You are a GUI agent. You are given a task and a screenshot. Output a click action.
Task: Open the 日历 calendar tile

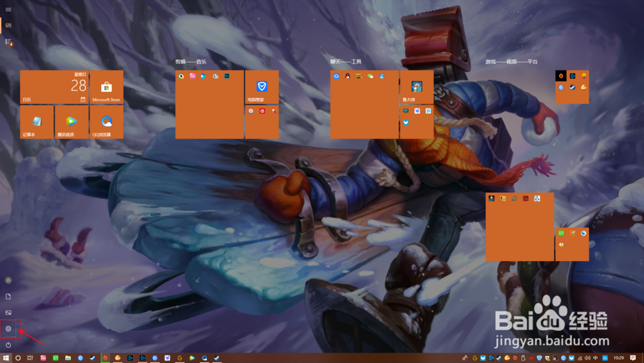click(x=54, y=87)
